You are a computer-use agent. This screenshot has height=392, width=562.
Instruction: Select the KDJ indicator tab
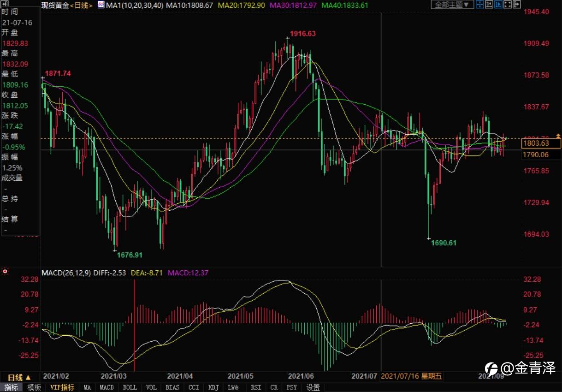[213, 387]
